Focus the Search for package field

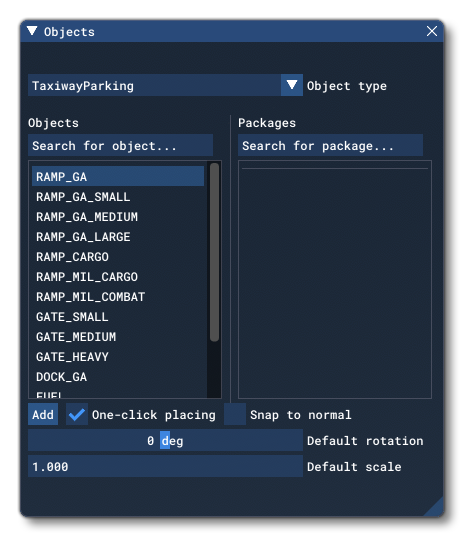click(330, 146)
